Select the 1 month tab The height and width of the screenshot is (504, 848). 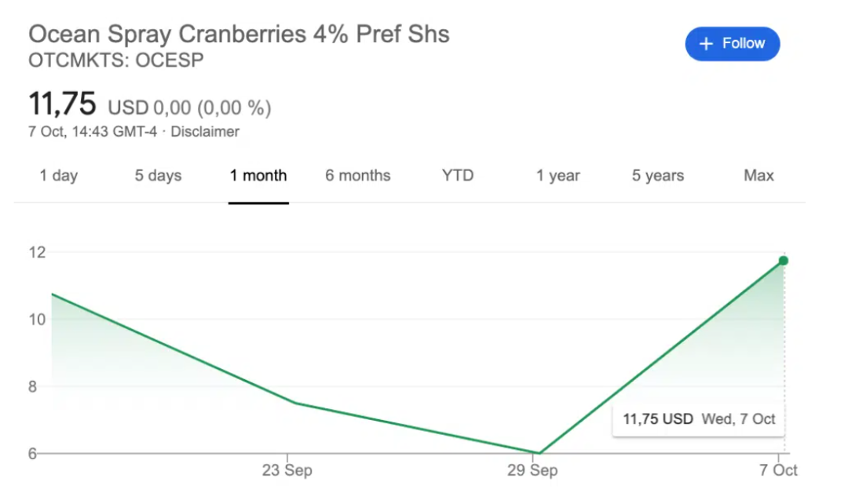(x=258, y=176)
